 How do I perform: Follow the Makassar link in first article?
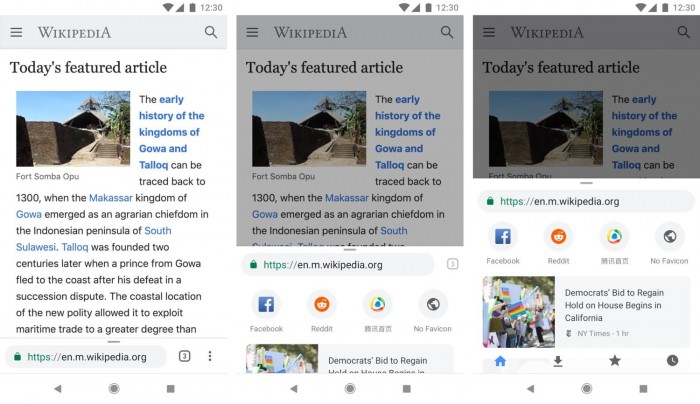[x=111, y=198]
